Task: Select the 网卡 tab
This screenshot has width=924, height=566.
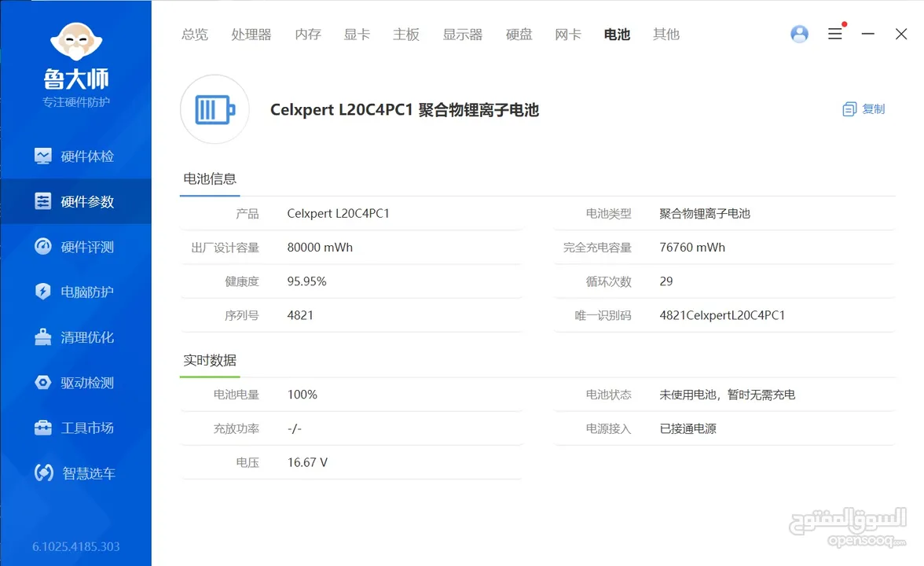Action: [568, 35]
